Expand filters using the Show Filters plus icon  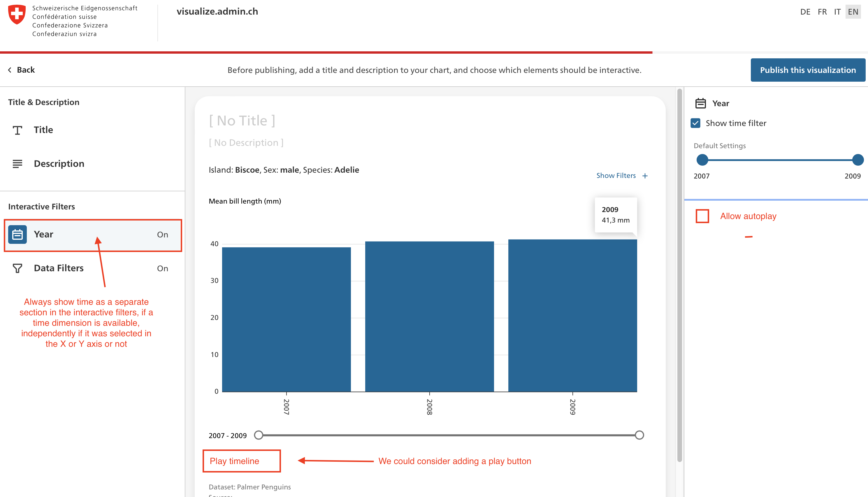[645, 176]
